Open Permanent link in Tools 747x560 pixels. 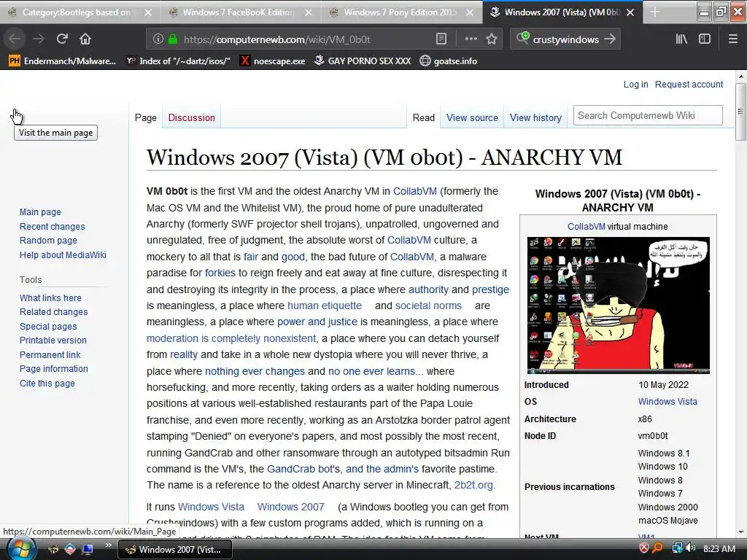pyautogui.click(x=50, y=355)
